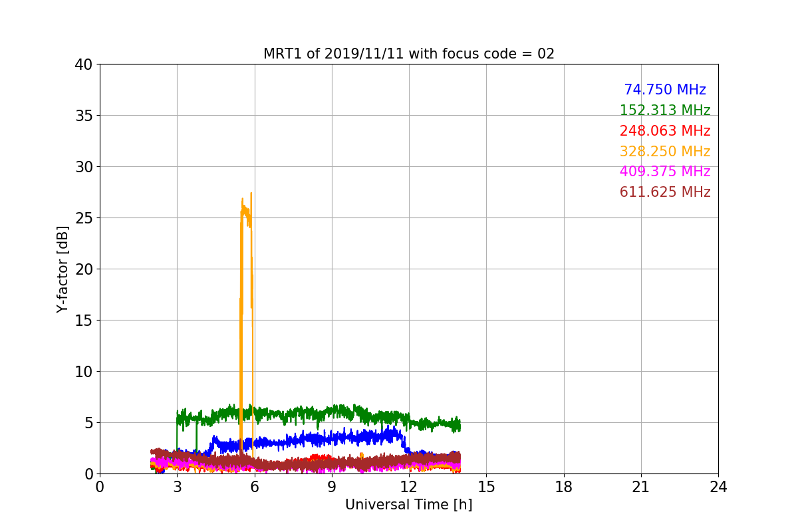
Task: Click the magenta 409.375 MHz legend text
Action: point(665,172)
